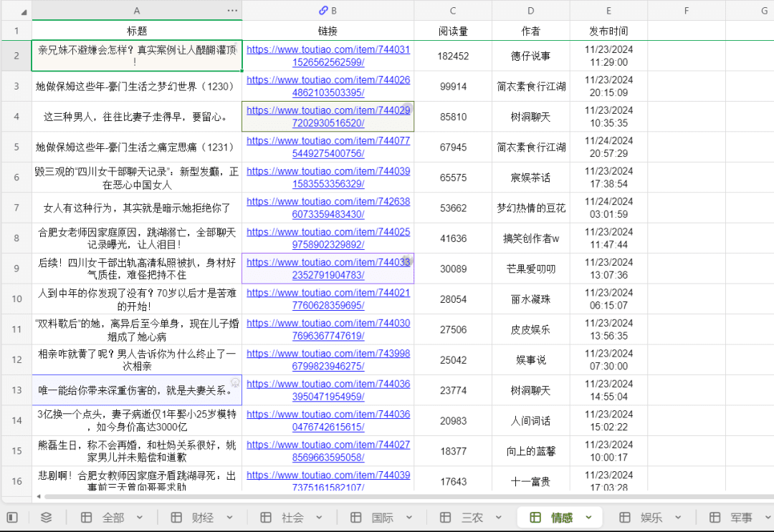774x532 pixels.
Task: Open dropdown arrow on 全部 sheet tab
Action: [140, 517]
